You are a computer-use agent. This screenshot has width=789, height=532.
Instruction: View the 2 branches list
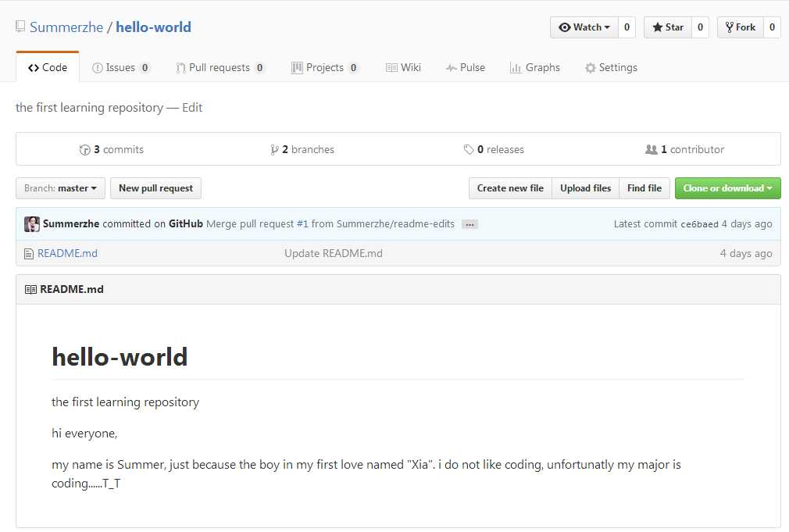(x=302, y=149)
